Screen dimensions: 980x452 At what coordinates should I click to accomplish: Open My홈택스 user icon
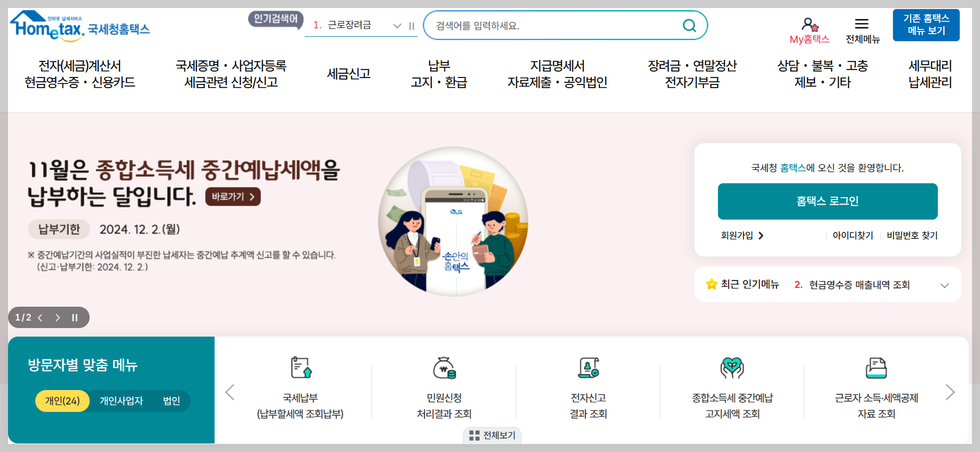coord(810,24)
